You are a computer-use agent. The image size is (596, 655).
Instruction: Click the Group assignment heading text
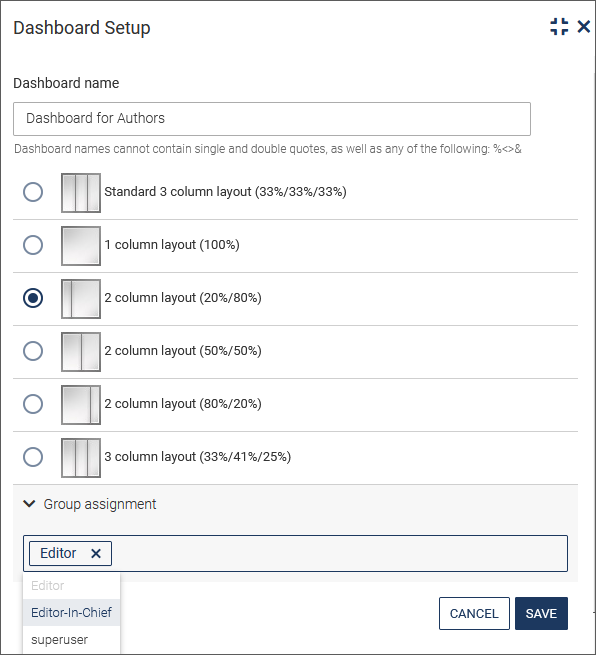[x=100, y=504]
